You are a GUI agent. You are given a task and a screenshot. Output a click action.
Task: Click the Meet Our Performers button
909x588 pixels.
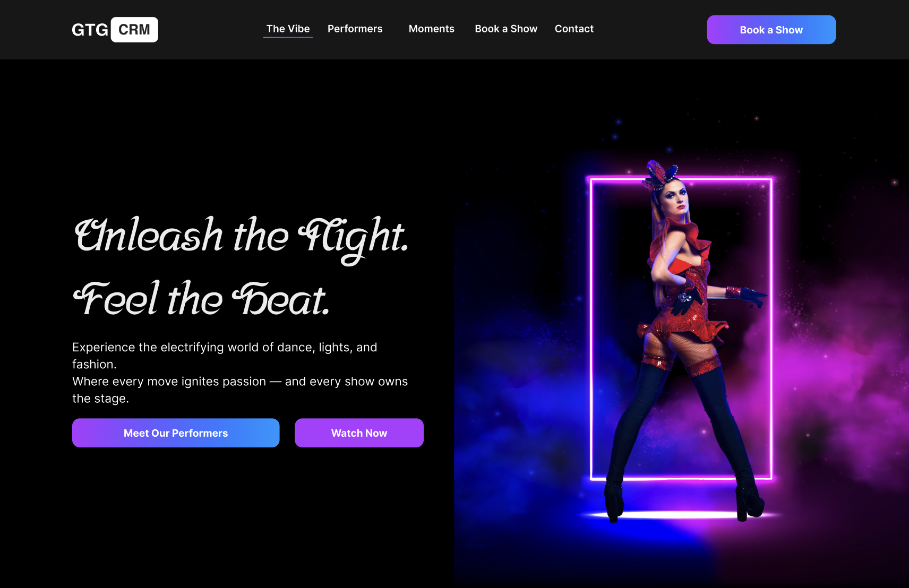(x=176, y=433)
